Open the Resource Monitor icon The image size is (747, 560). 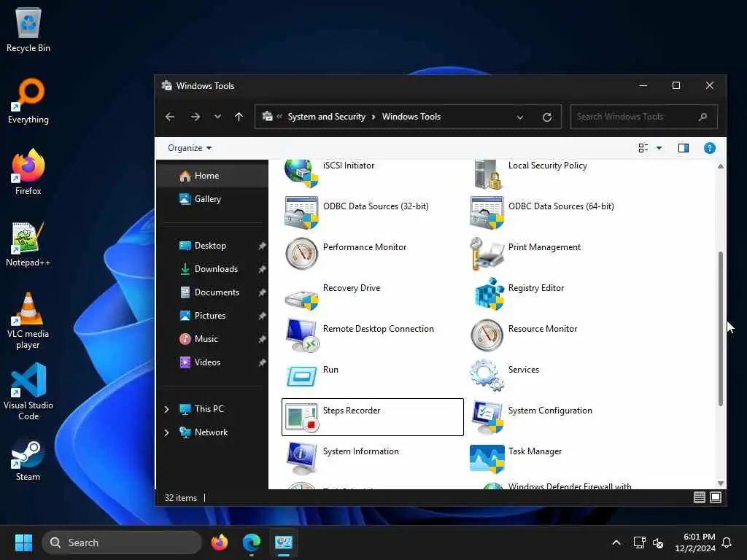pyautogui.click(x=487, y=335)
